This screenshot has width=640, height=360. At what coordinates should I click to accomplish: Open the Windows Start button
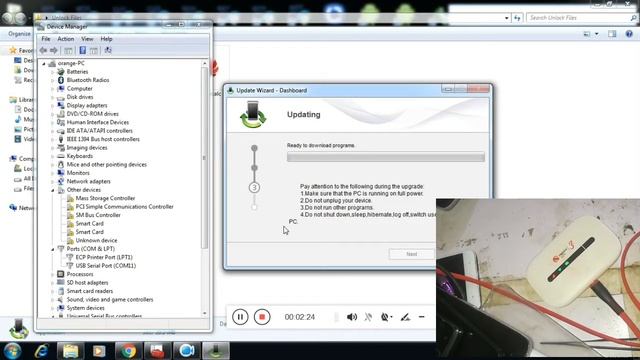pyautogui.click(x=12, y=351)
